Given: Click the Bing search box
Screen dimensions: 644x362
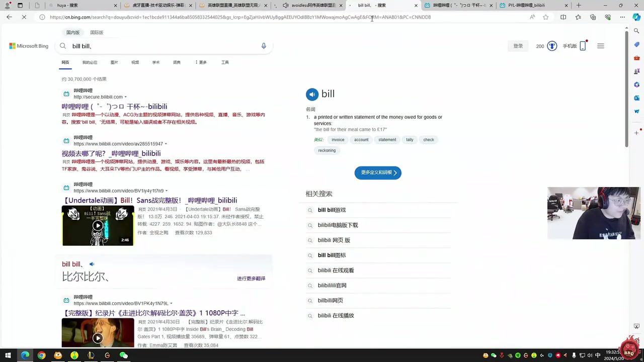Looking at the screenshot, I should (x=164, y=46).
